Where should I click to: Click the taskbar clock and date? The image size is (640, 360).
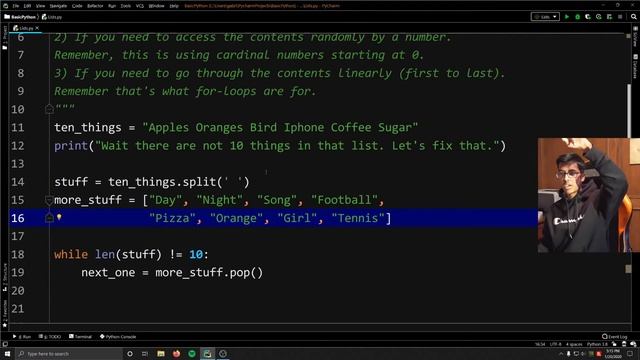click(x=613, y=354)
